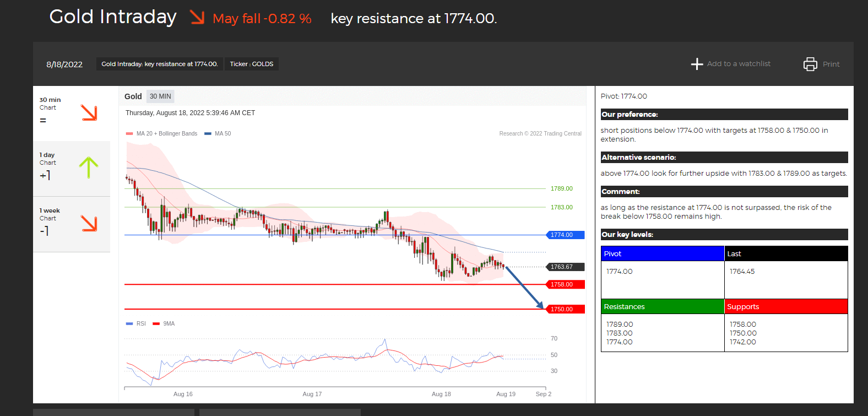Screen dimensions: 868x416
Task: Click the RSI 50 level label
Action: click(x=554, y=355)
